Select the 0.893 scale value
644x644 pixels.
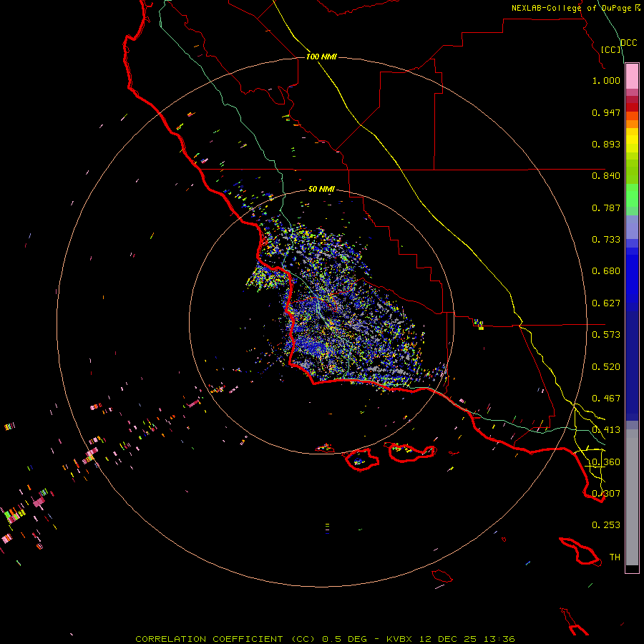pyautogui.click(x=606, y=144)
